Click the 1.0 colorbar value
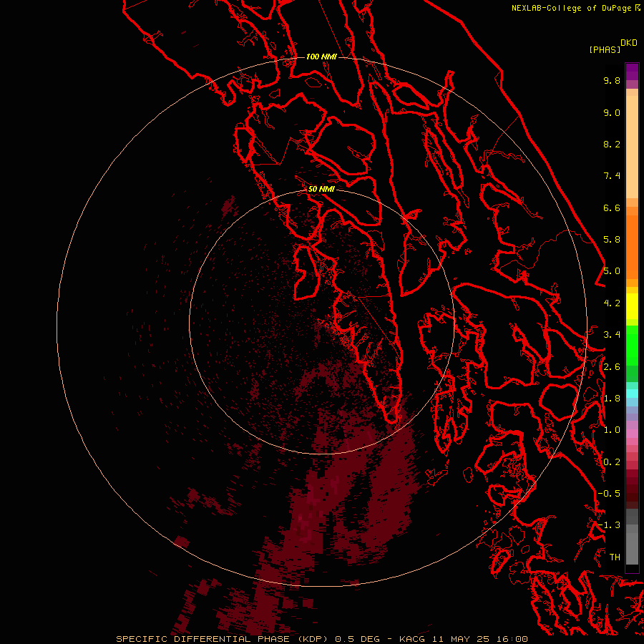The height and width of the screenshot is (644, 644). [x=612, y=430]
